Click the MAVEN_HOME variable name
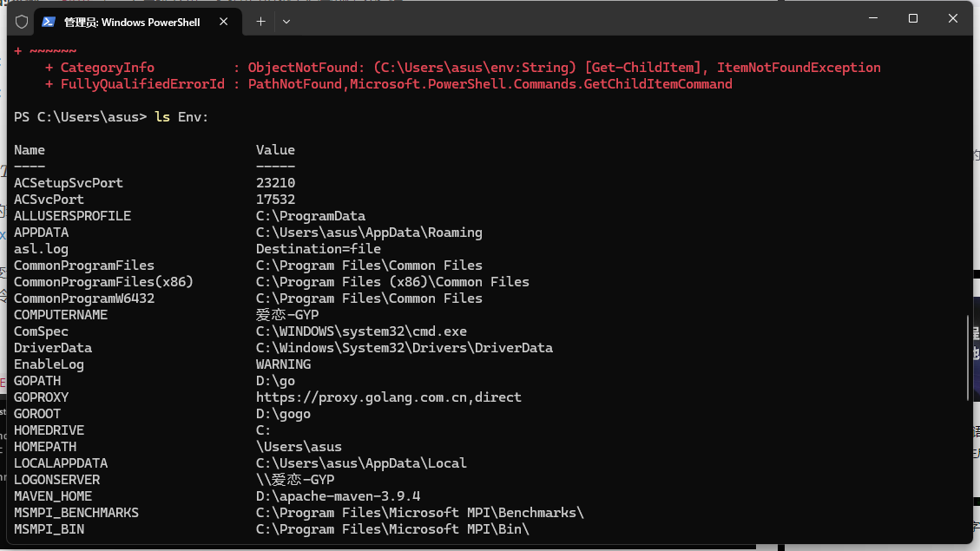The image size is (980, 551). pyautogui.click(x=53, y=496)
